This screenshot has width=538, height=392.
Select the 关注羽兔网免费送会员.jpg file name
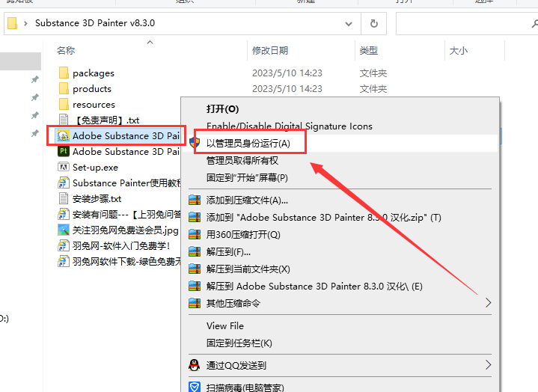(x=125, y=230)
